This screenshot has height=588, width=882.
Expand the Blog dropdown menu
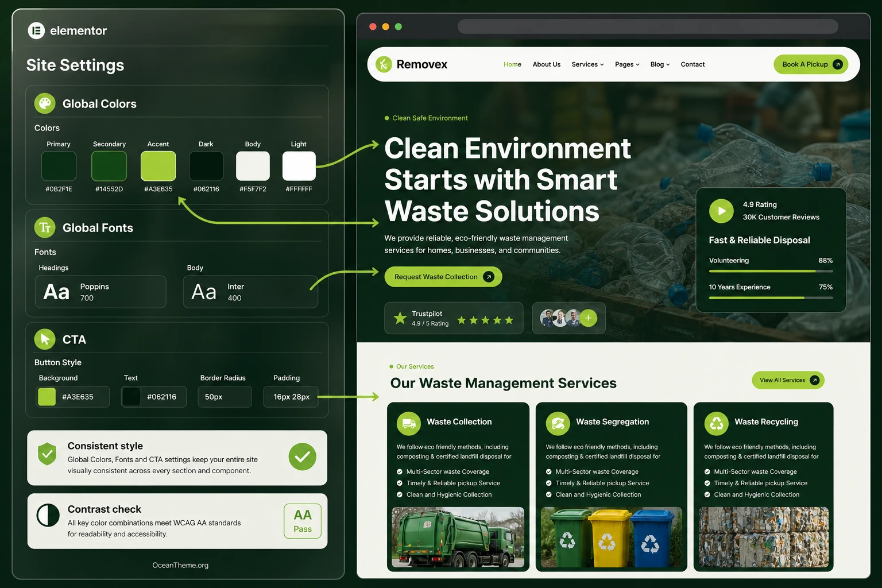click(x=660, y=64)
